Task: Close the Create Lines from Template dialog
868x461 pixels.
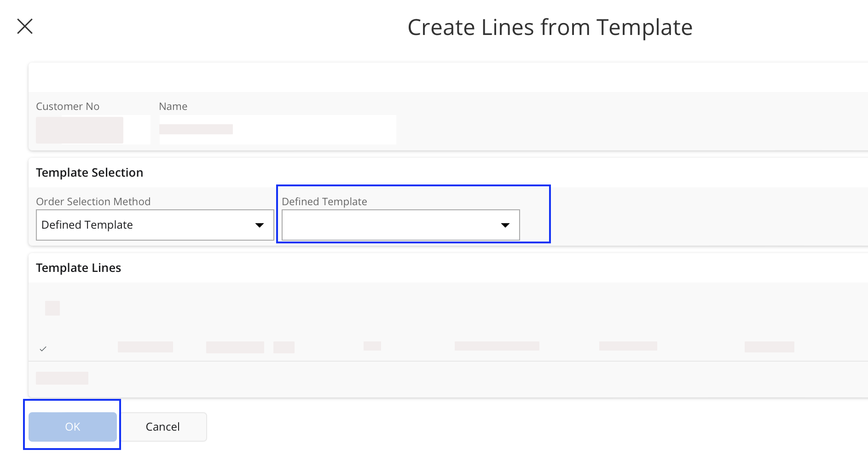Action: tap(25, 26)
